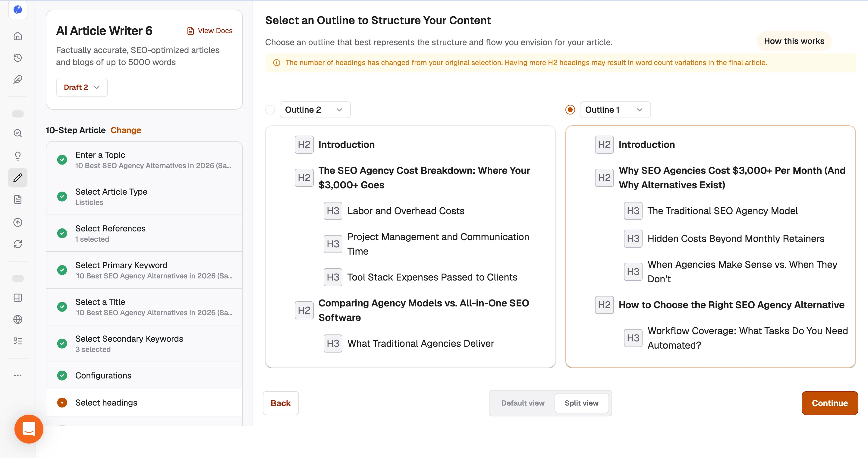Click the upload circle arrow icon
The image size is (868, 458).
click(x=18, y=222)
